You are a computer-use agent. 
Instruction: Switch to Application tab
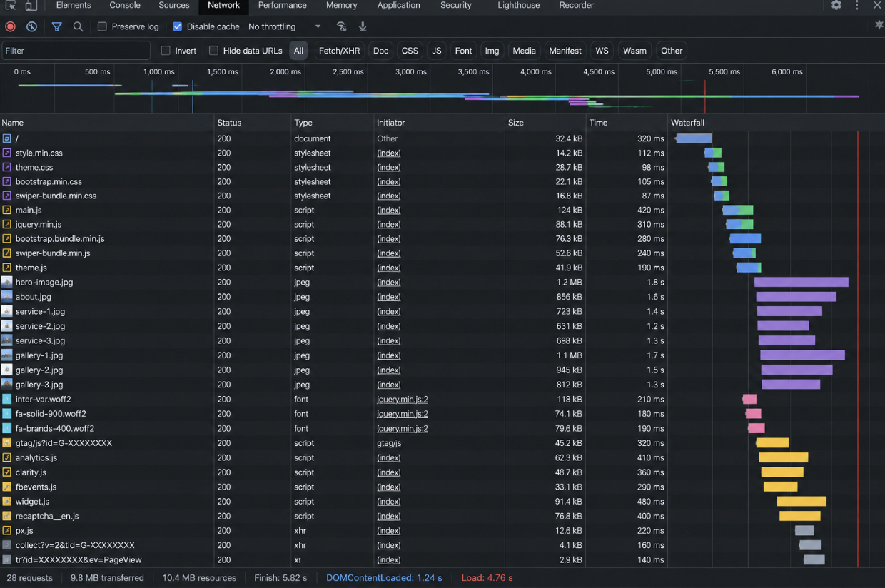point(398,6)
